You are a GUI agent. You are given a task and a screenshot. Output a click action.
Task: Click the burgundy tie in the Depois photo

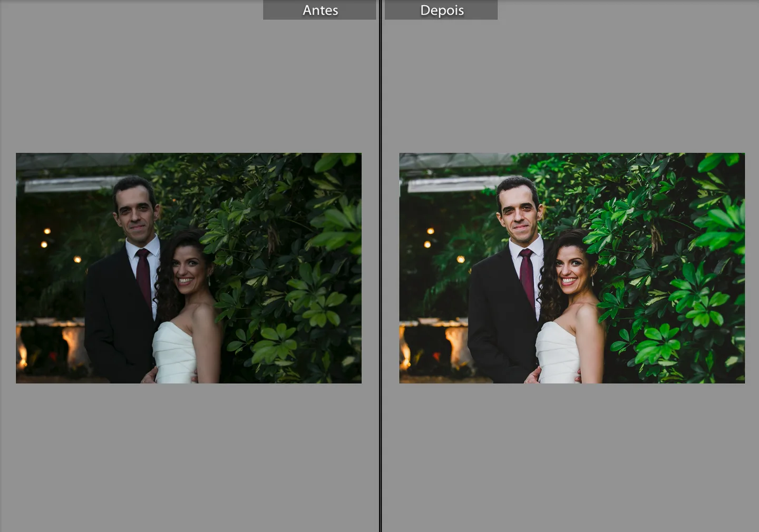pos(527,277)
